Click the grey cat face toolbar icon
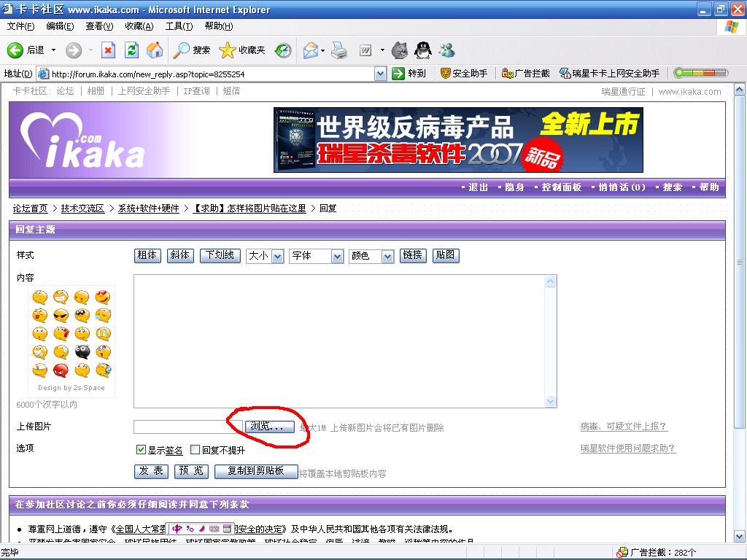The width and height of the screenshot is (747, 560). (399, 50)
